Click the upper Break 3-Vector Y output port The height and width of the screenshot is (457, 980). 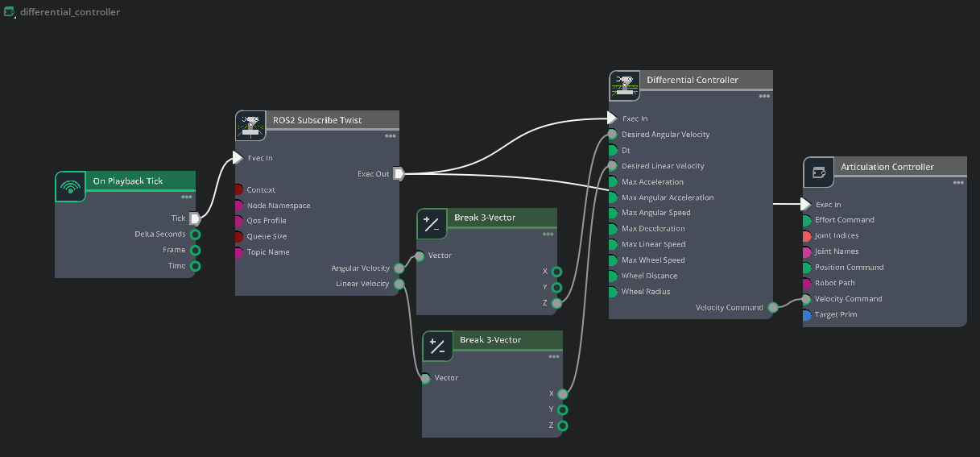[x=557, y=287]
